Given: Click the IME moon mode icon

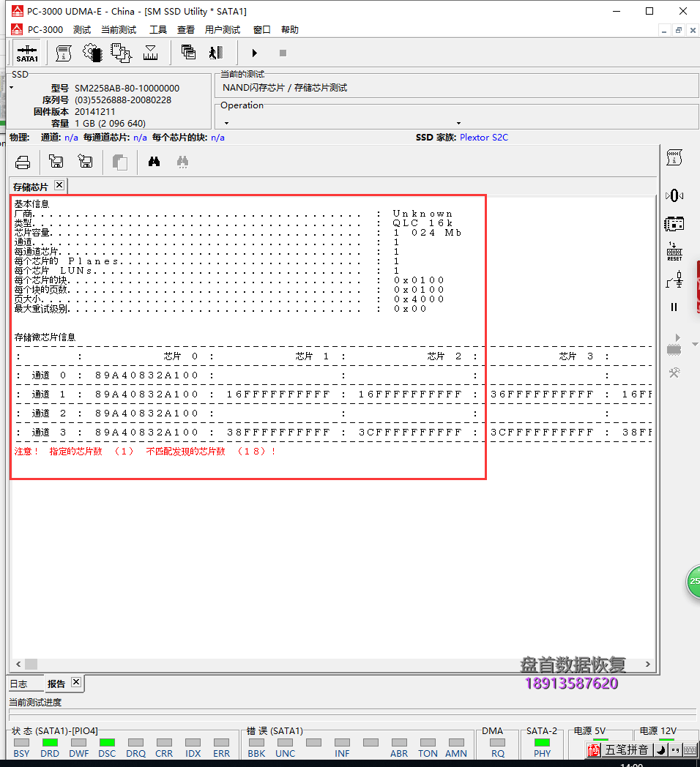Looking at the screenshot, I should point(661,749).
